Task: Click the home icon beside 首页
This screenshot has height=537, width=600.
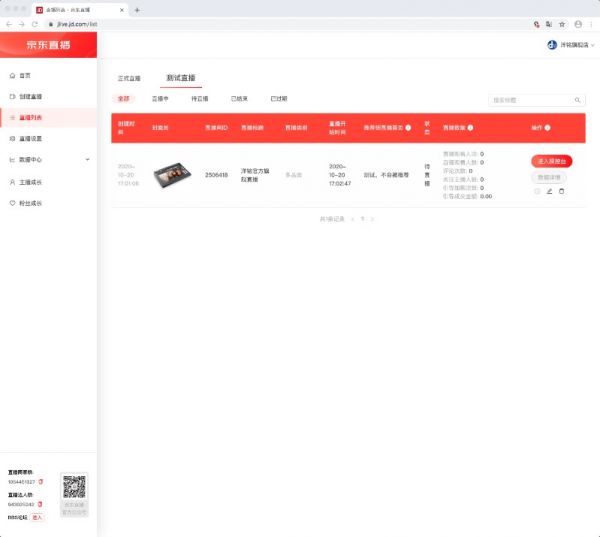Action: tap(12, 75)
